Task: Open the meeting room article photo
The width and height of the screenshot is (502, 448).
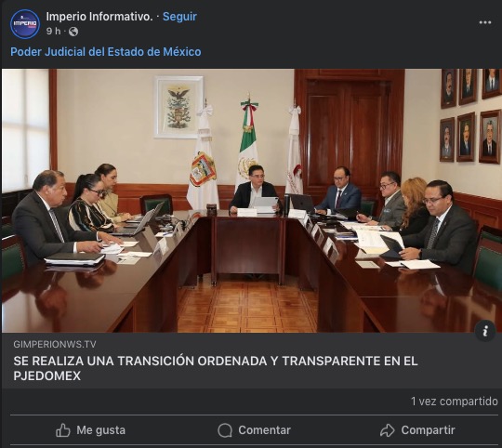Action: [x=251, y=201]
